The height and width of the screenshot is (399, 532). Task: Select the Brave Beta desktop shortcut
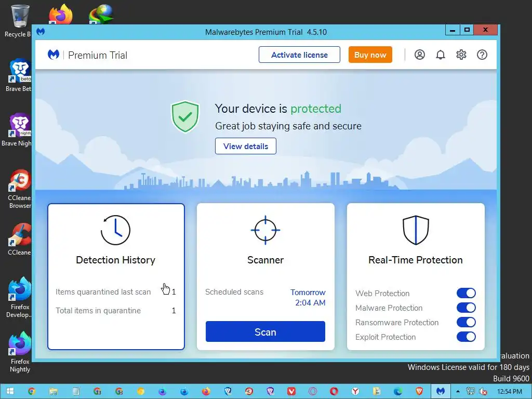click(19, 75)
